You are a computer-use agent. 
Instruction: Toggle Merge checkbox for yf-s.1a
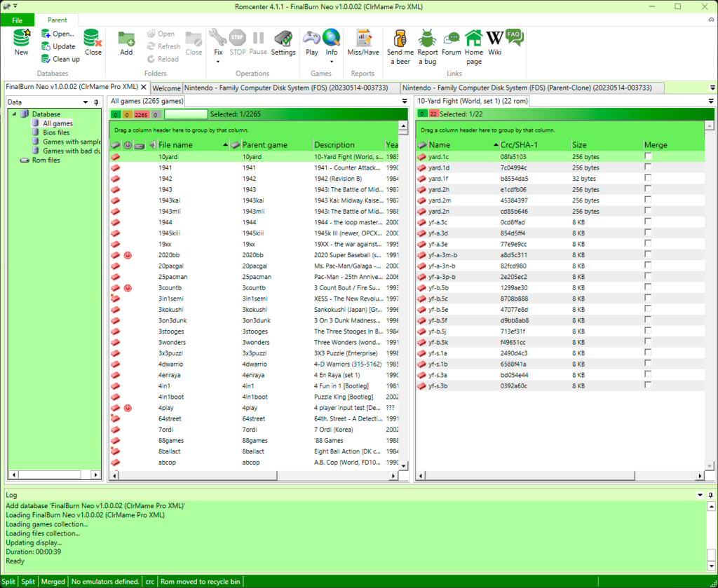coord(648,353)
